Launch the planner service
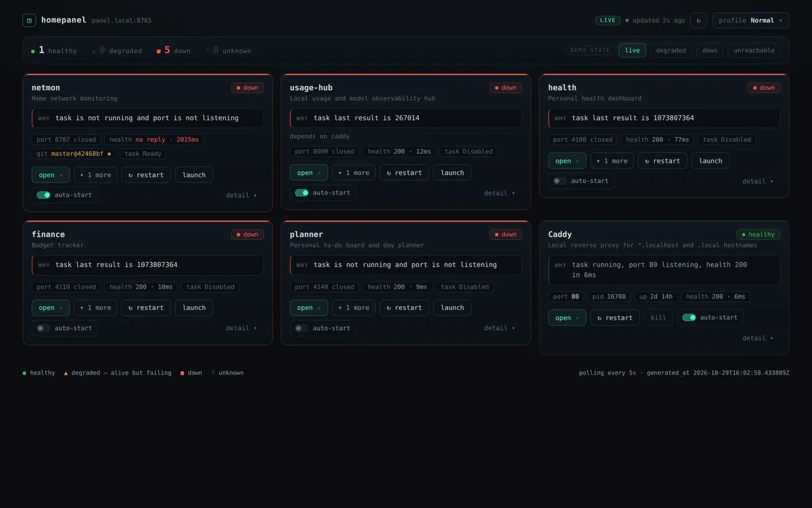 point(453,308)
